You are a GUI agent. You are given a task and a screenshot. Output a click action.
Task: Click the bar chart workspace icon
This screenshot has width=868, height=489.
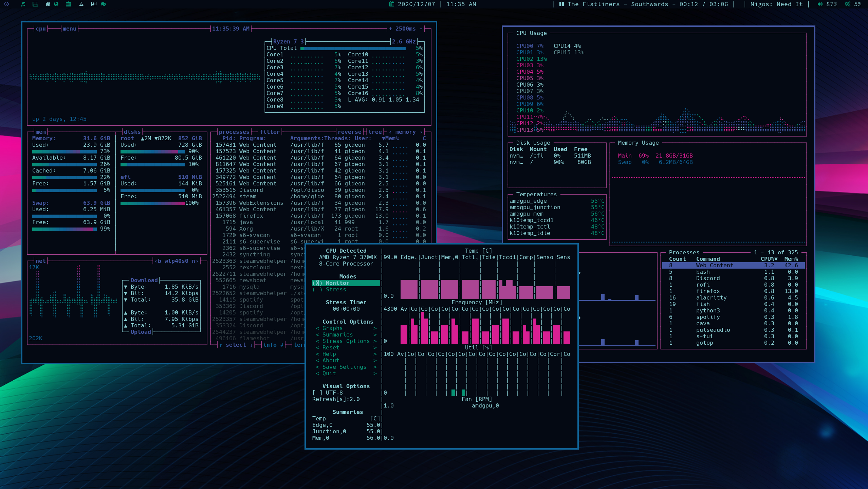click(94, 4)
